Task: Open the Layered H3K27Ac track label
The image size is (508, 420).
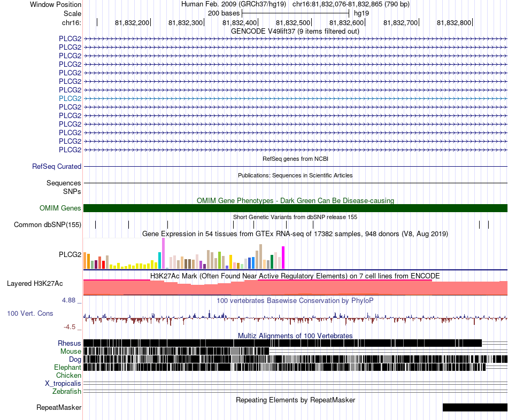Action: coord(35,284)
